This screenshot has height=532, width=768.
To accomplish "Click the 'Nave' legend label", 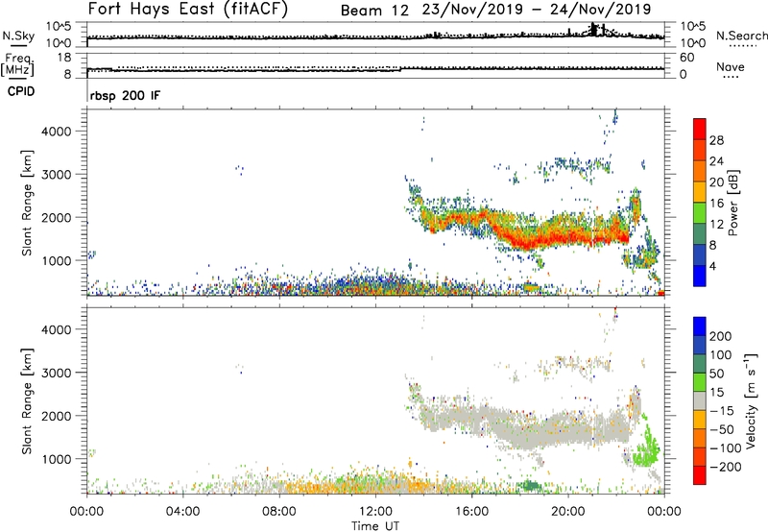I will tap(731, 66).
